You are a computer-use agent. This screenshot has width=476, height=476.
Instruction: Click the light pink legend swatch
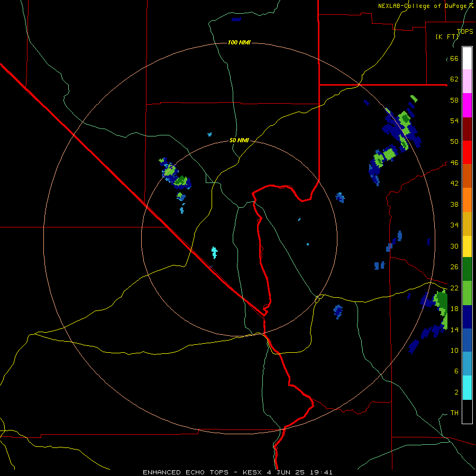467,81
